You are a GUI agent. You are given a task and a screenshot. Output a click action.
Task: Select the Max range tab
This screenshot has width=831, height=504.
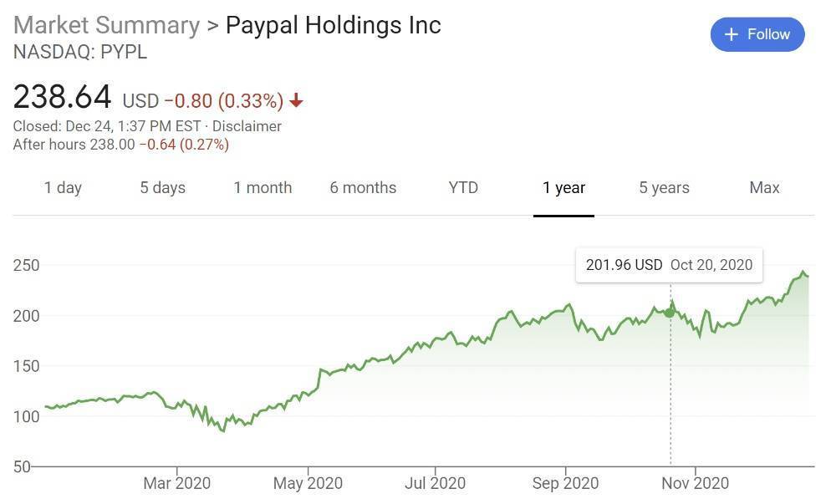(x=764, y=187)
